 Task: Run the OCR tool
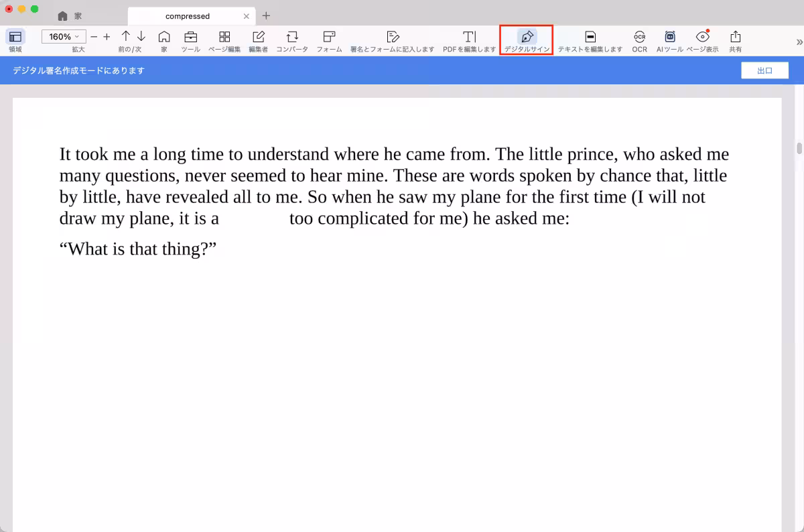[x=639, y=37]
